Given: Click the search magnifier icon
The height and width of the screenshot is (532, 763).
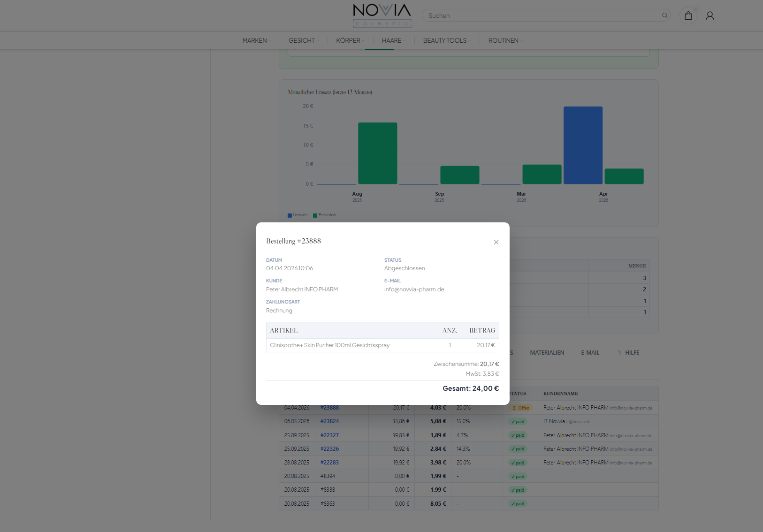Looking at the screenshot, I should [x=664, y=15].
